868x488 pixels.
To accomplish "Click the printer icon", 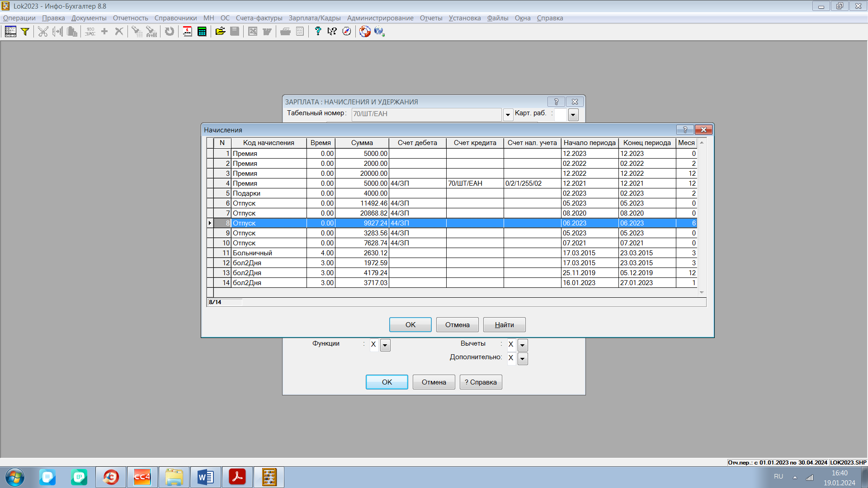I will coord(285,32).
